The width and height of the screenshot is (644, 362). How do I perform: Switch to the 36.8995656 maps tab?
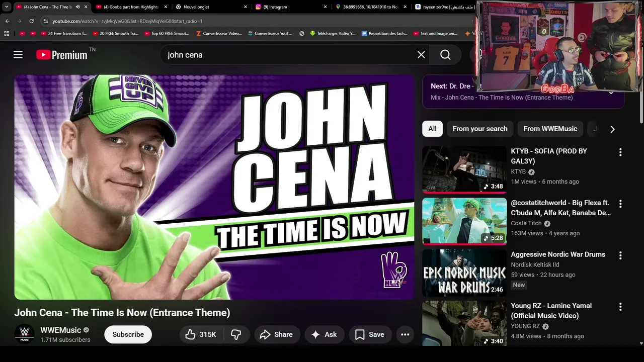pos(370,7)
